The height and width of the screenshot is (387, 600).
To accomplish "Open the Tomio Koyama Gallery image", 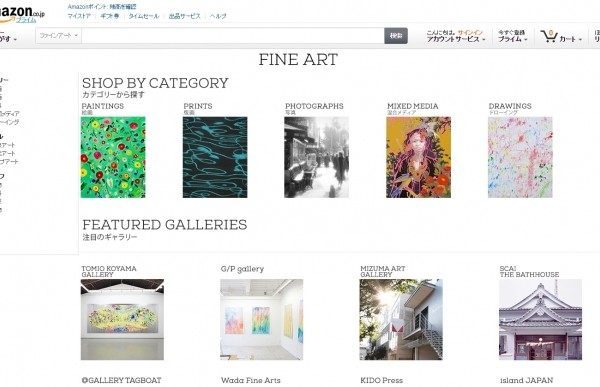I will click(x=122, y=320).
